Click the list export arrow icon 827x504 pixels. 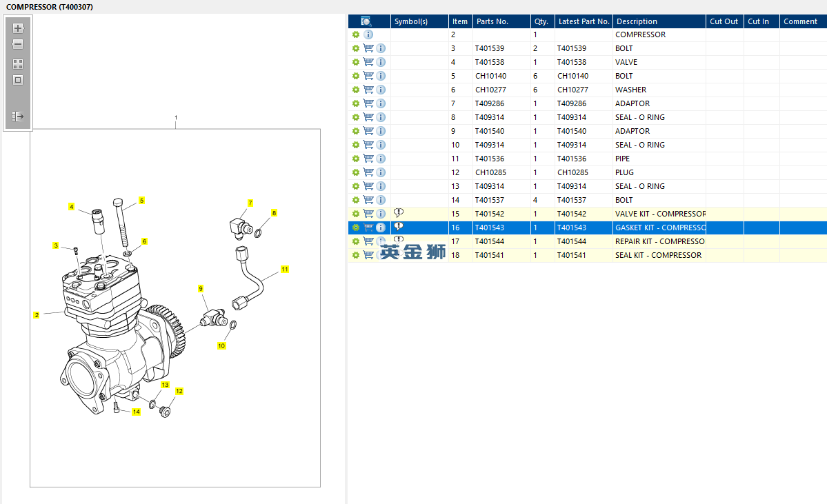pyautogui.click(x=18, y=117)
